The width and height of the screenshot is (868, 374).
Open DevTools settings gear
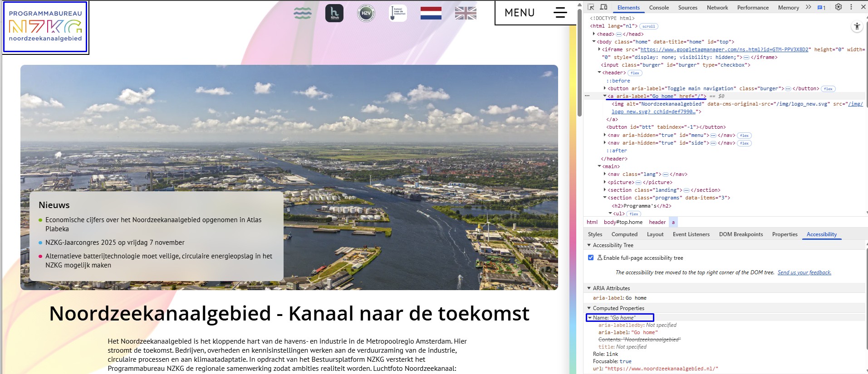(x=839, y=7)
